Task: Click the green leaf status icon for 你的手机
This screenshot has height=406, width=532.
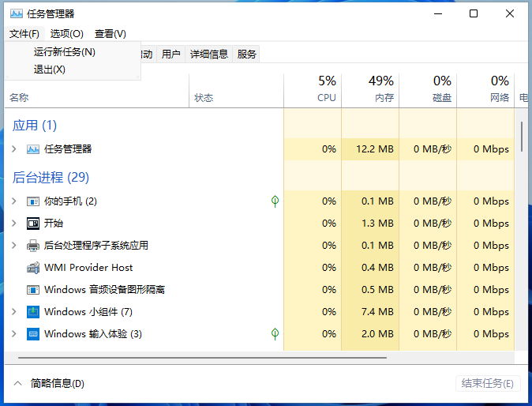Action: coord(275,201)
